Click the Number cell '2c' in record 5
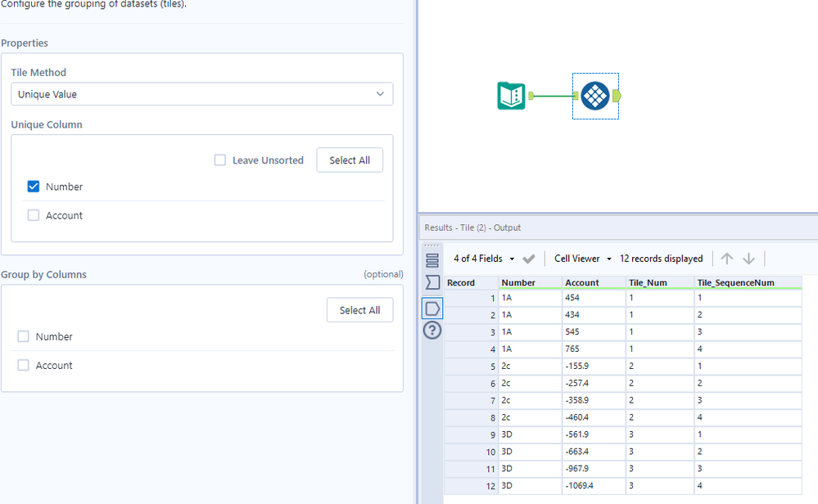 (530, 367)
